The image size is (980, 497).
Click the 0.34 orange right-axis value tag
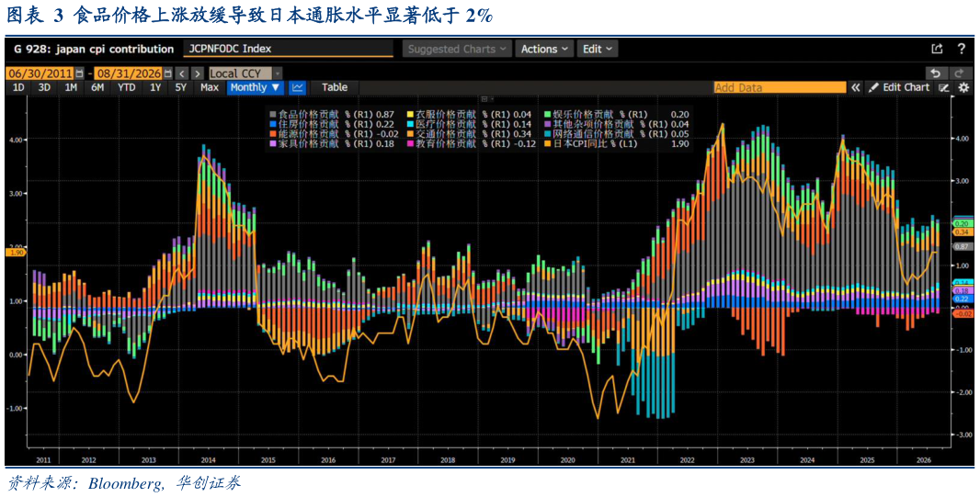click(x=962, y=232)
